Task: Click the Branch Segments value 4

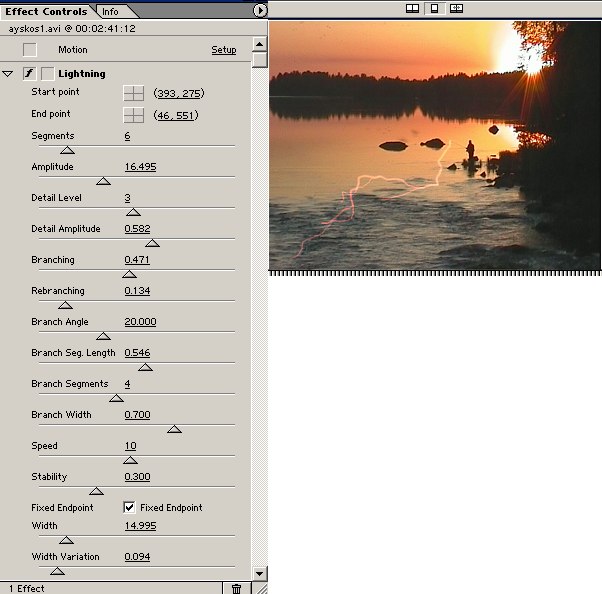Action: pyautogui.click(x=127, y=384)
